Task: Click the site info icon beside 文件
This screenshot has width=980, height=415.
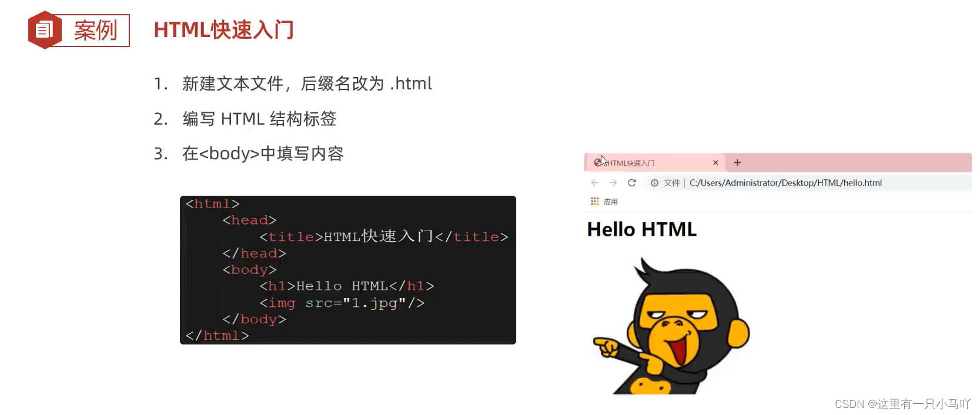Action: (x=654, y=183)
